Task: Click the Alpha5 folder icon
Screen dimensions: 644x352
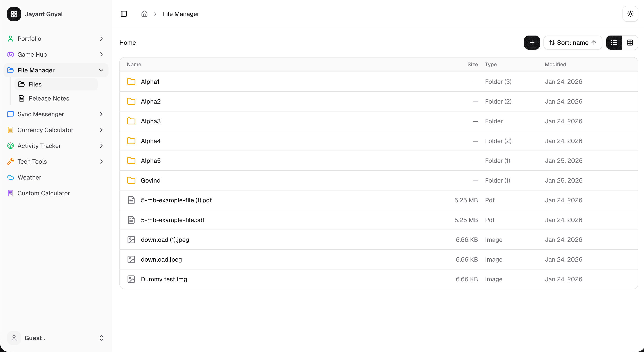Action: click(131, 160)
